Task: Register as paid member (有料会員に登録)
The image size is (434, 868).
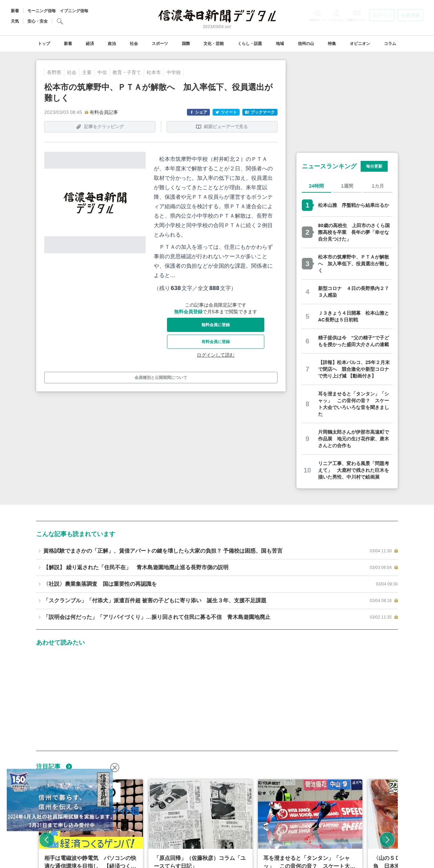Action: coord(216,342)
